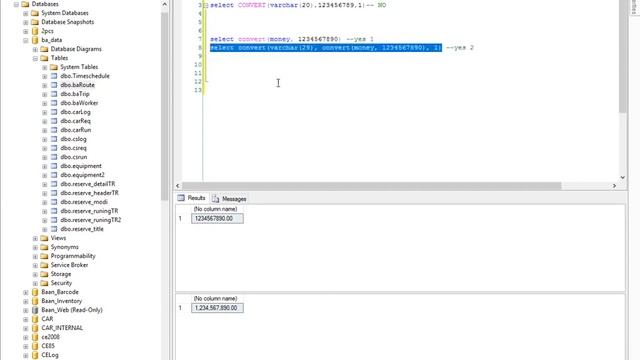Select dbo.reserve_modi table

point(84,202)
